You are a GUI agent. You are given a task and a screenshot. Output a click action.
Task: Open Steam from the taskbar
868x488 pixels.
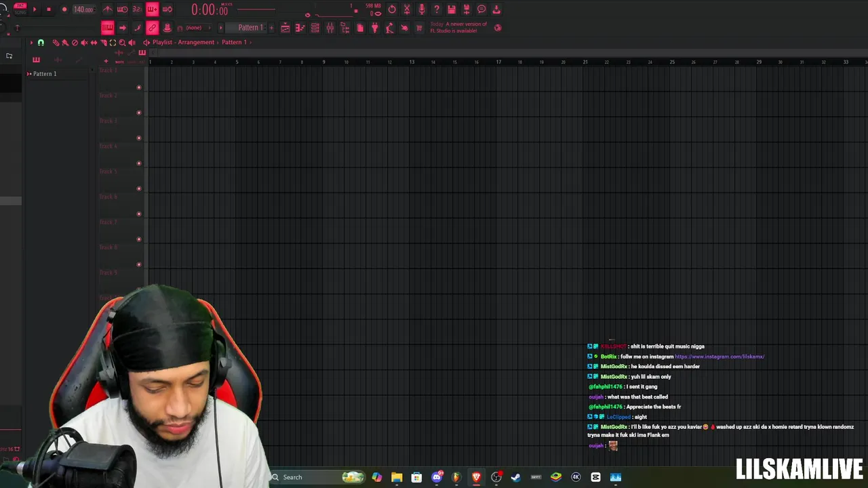point(516,477)
